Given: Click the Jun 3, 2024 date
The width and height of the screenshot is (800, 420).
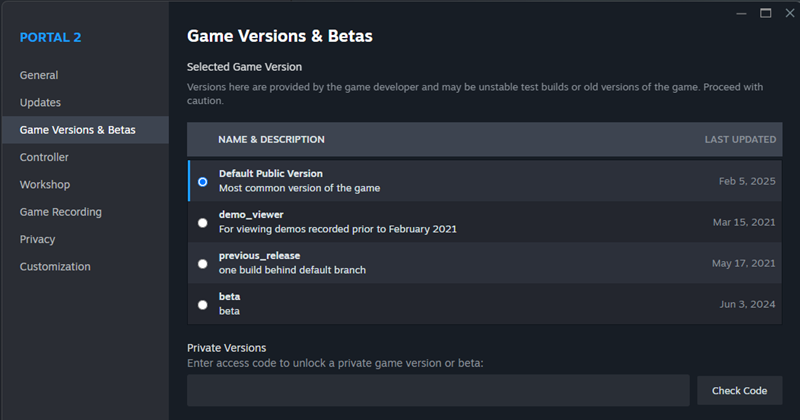Looking at the screenshot, I should pyautogui.click(x=747, y=304).
